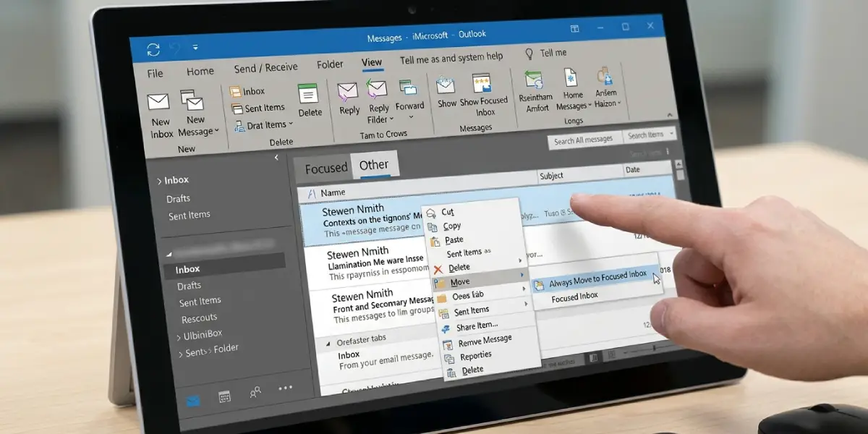The image size is (868, 434).
Task: Select the View ribbon tab
Action: click(x=372, y=62)
